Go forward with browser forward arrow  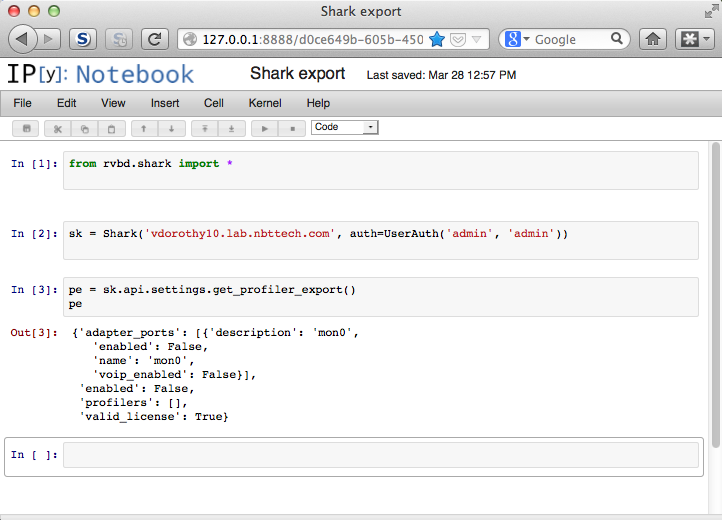pos(48,39)
